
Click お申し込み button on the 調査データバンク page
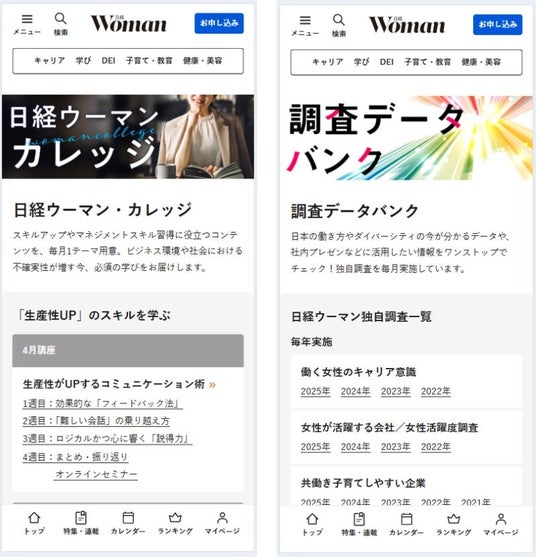tap(498, 25)
